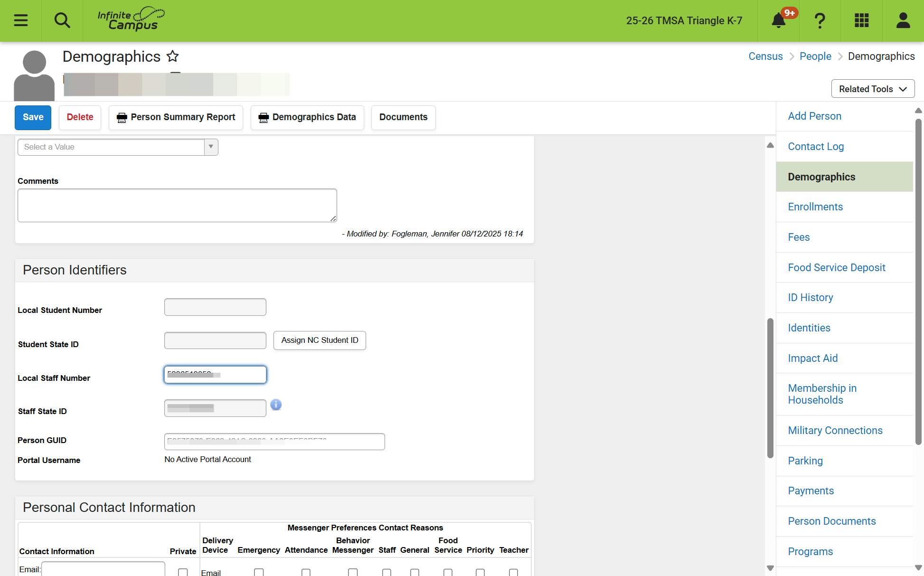Click the Staff State ID info icon
The width and height of the screenshot is (924, 576).
276,405
